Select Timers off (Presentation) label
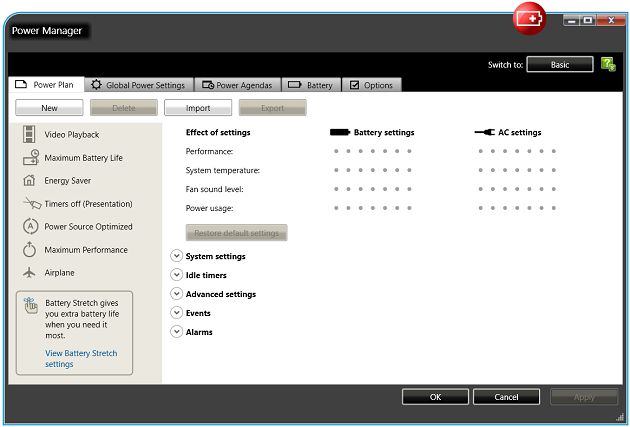 (88, 204)
